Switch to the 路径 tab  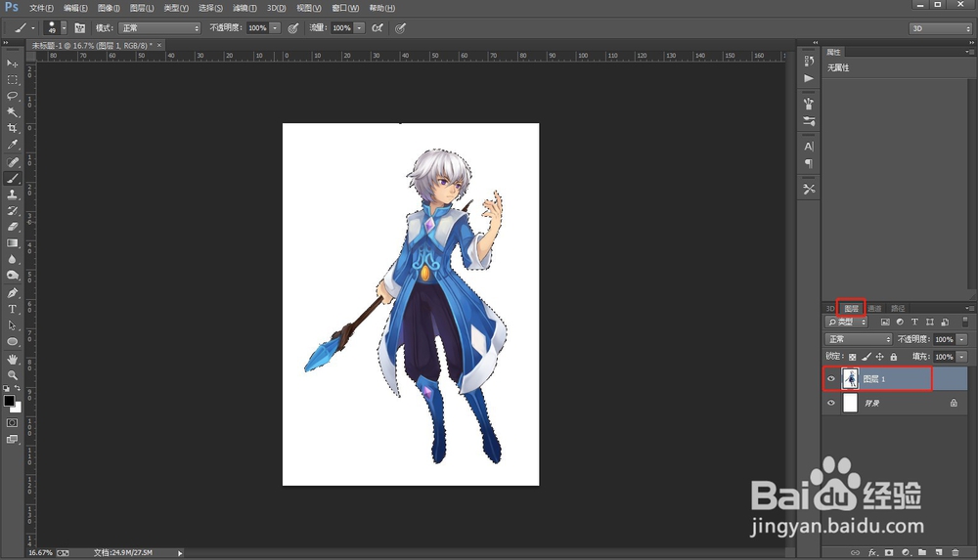(898, 308)
